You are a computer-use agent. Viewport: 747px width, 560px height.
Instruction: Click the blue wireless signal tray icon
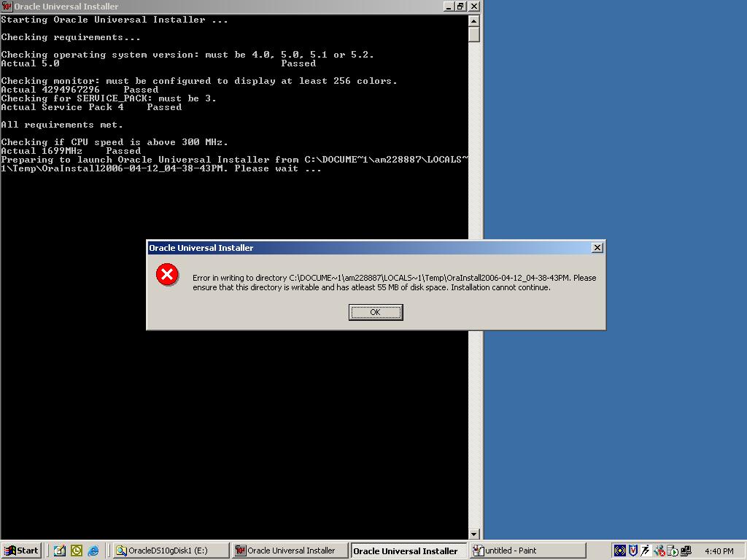[619, 551]
